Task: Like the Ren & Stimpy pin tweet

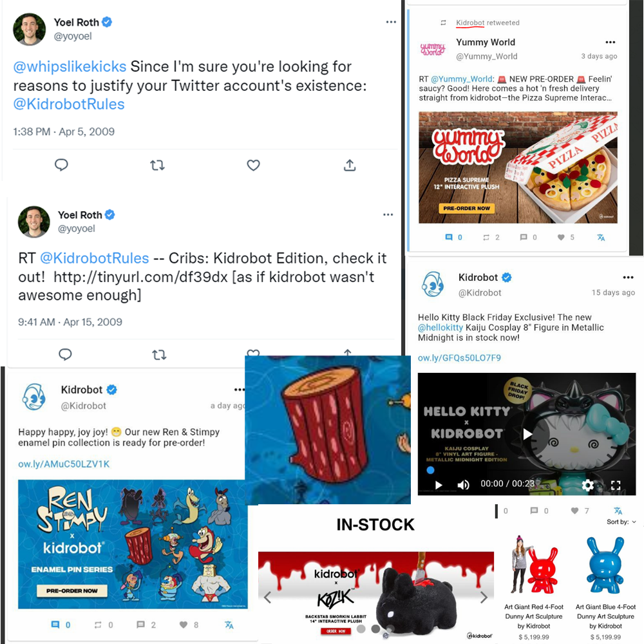Action: tap(183, 625)
